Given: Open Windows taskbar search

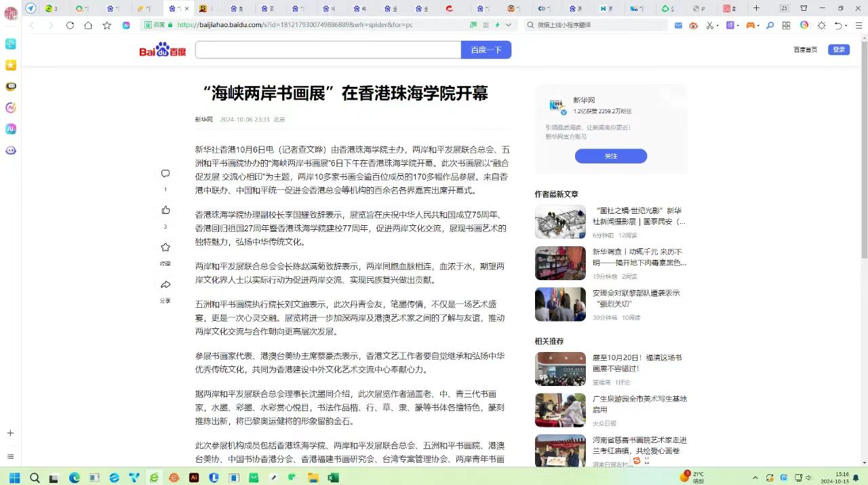Looking at the screenshot, I should [35, 478].
